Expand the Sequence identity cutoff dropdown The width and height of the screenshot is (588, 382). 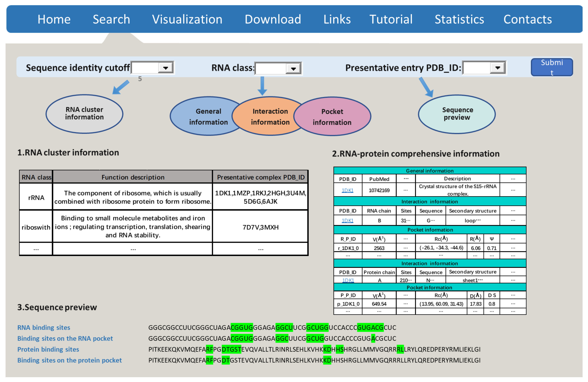click(x=165, y=67)
